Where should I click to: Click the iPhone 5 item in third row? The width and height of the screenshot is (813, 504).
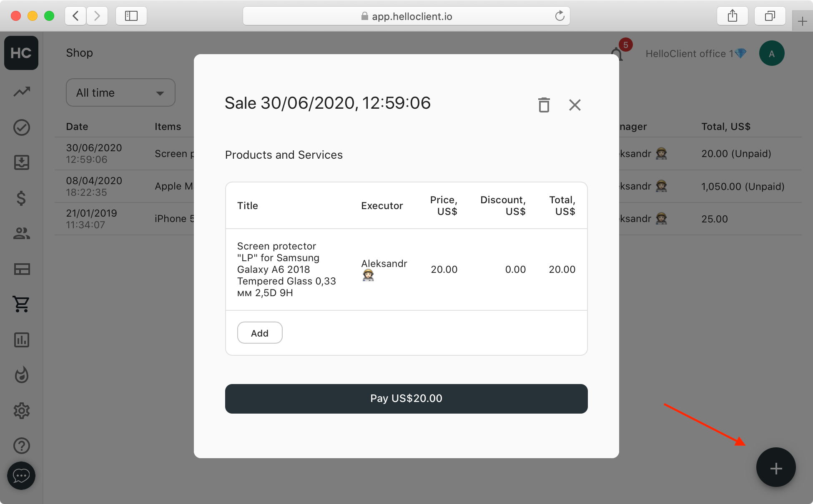174,219
